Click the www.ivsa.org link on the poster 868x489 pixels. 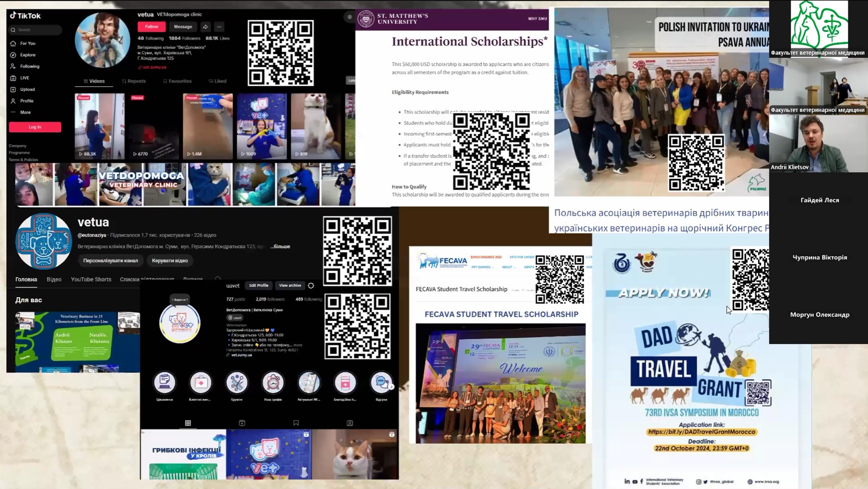click(763, 481)
